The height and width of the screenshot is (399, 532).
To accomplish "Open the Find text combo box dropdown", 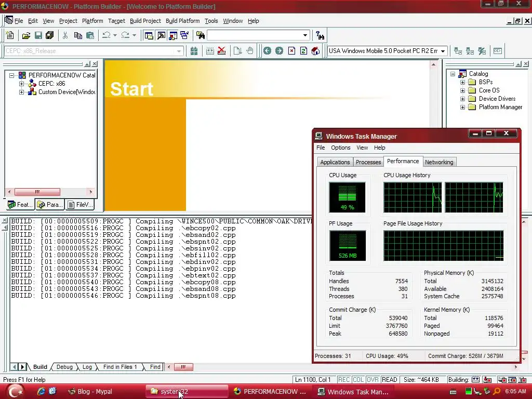I will click(x=305, y=35).
